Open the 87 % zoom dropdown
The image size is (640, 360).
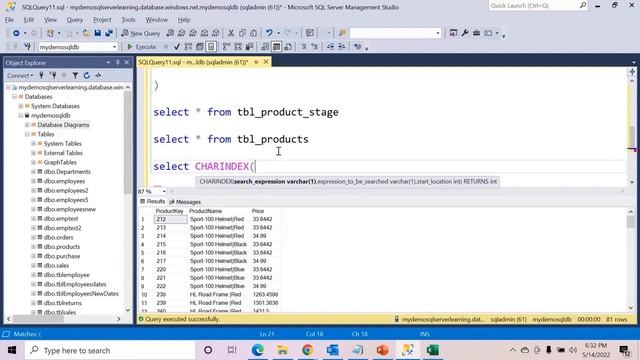164,191
